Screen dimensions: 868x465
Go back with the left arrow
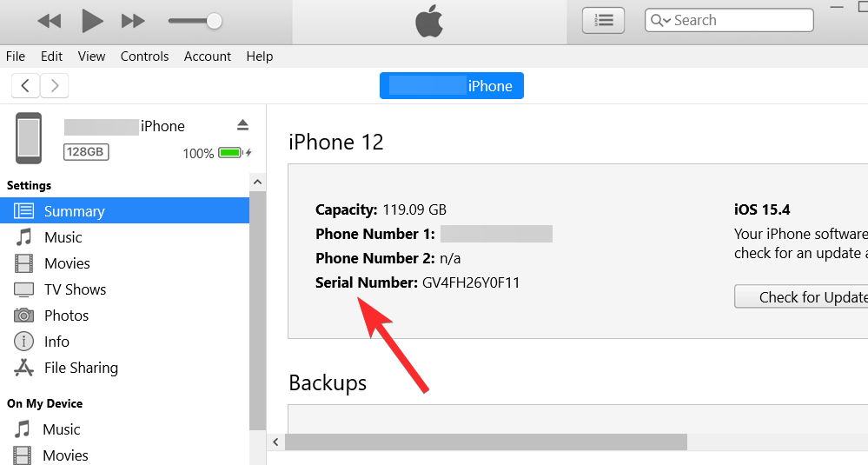[26, 85]
